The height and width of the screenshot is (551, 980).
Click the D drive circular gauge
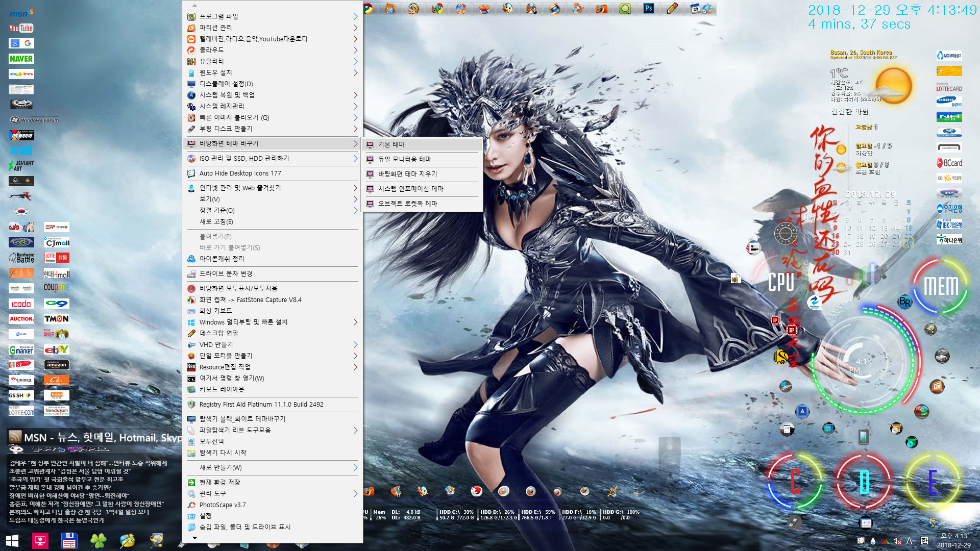pos(864,481)
